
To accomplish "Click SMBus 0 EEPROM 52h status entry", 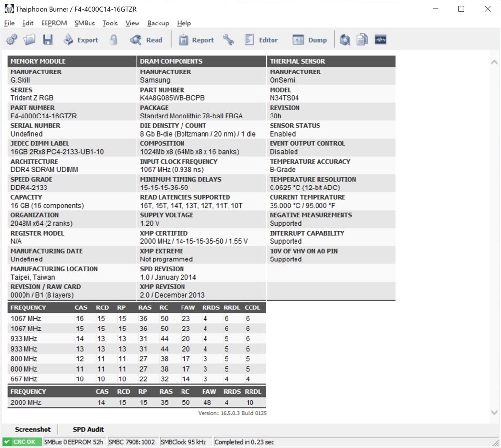I will [73, 442].
